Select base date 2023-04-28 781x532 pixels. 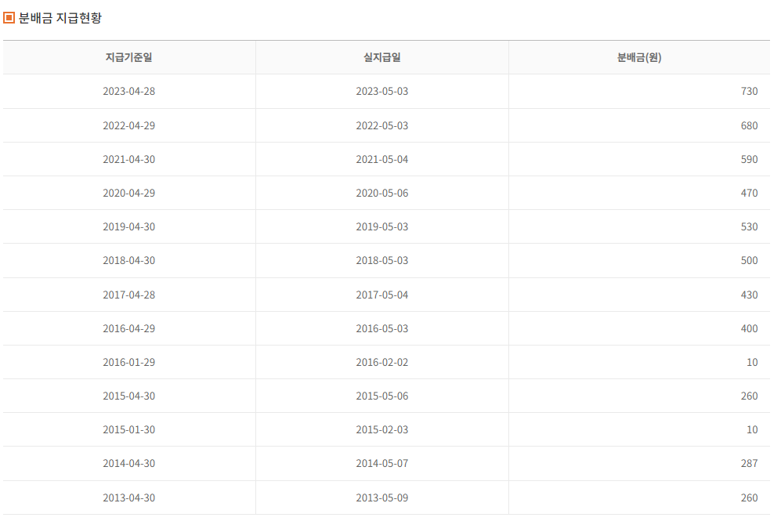click(129, 91)
